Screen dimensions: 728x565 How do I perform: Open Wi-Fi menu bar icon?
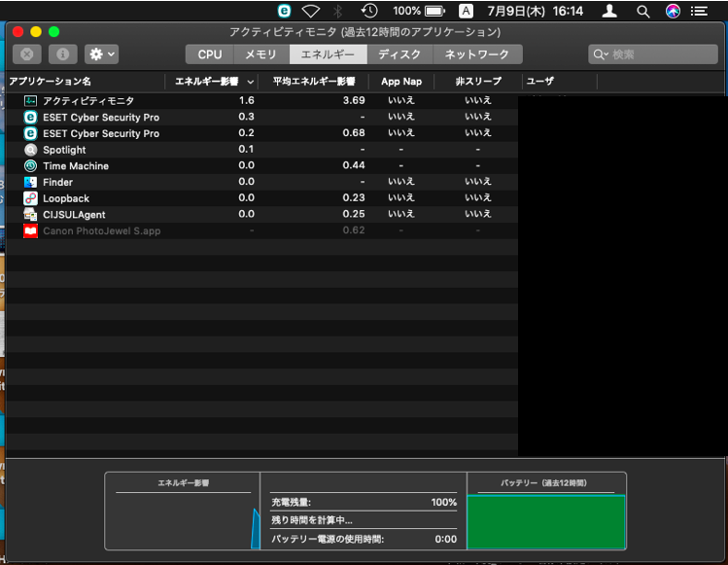point(311,11)
